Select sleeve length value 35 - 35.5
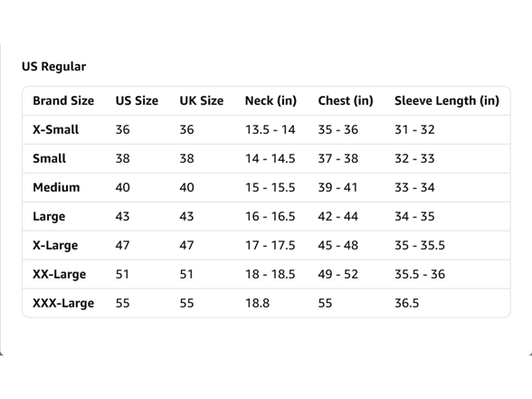 pyautogui.click(x=420, y=245)
